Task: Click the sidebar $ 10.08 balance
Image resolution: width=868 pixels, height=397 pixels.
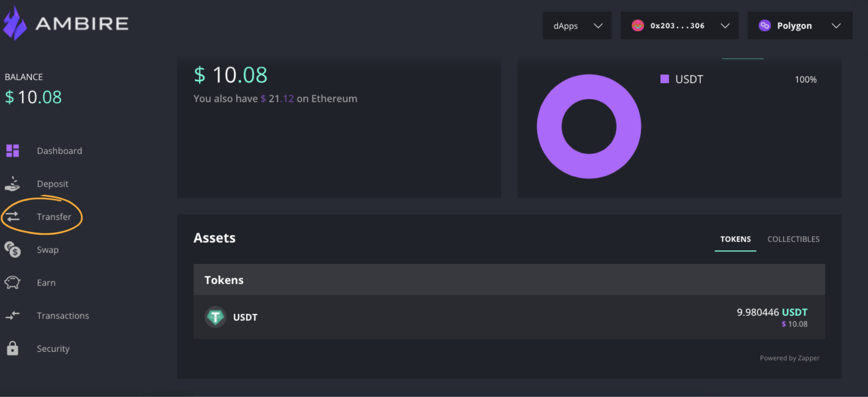Action: pos(33,97)
